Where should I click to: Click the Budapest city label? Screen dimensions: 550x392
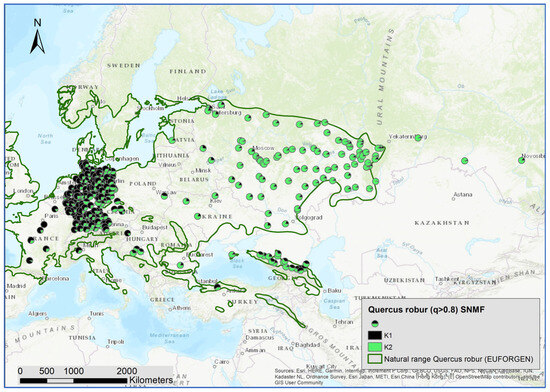coord(155,228)
